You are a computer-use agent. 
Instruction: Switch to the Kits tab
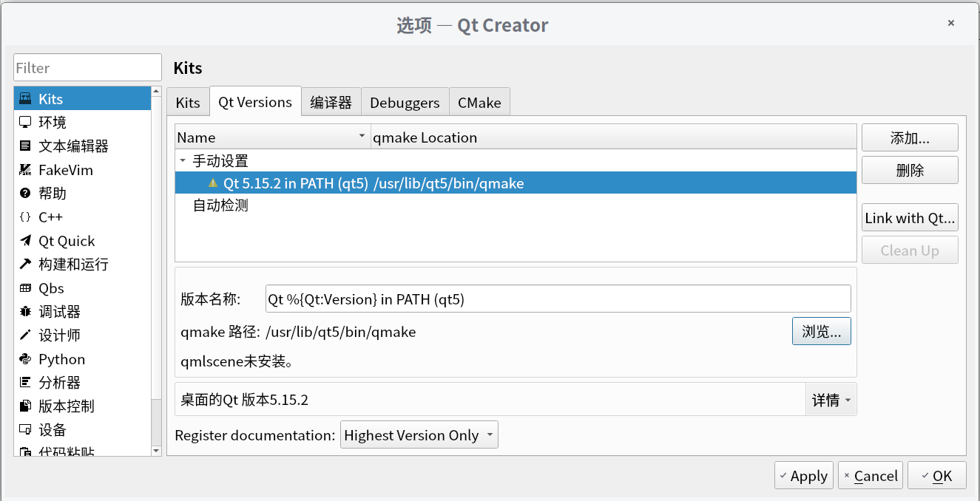(x=188, y=103)
